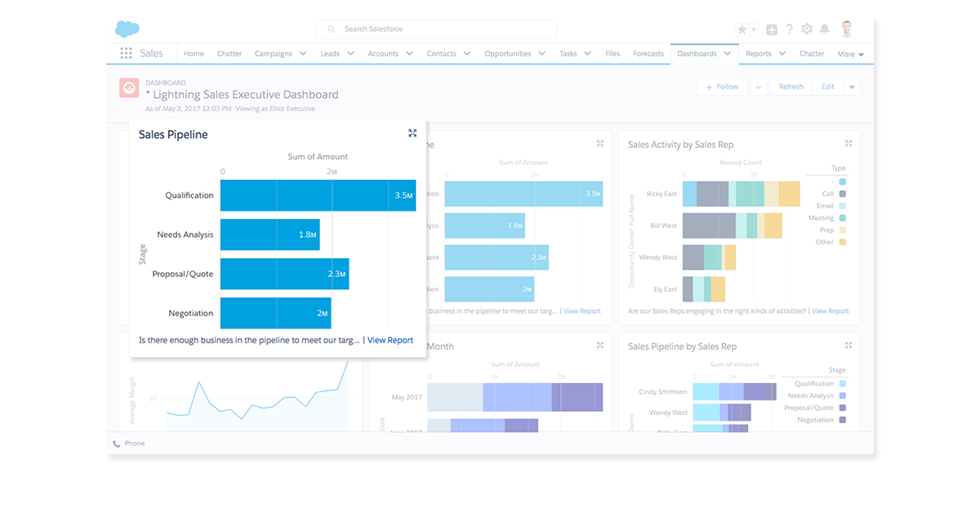Go to the Home tab
Image resolution: width=980 pixels, height=523 pixels.
pos(194,54)
